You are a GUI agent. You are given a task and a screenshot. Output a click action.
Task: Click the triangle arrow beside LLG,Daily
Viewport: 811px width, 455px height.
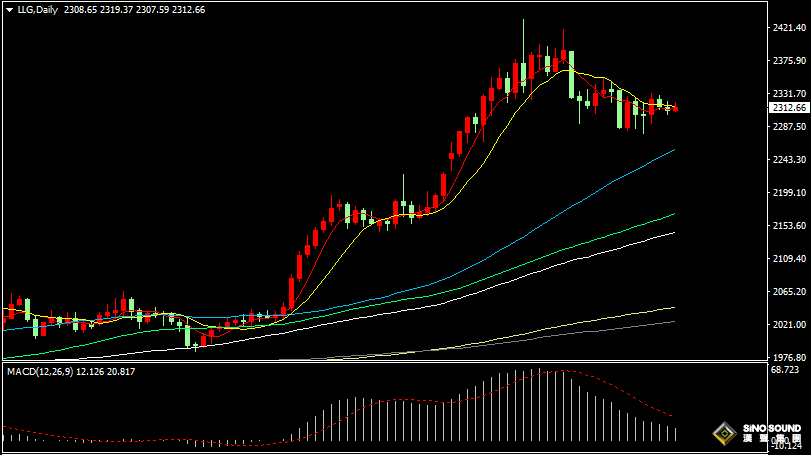pos(9,9)
